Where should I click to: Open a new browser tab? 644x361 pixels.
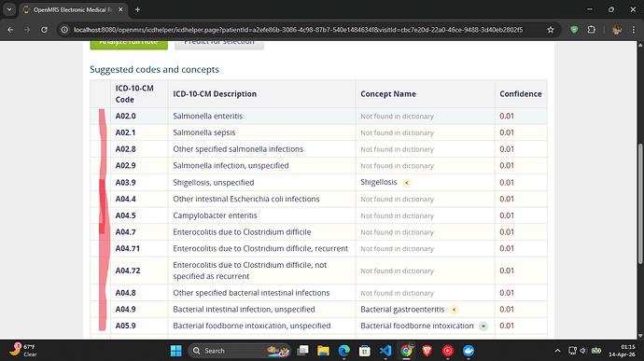point(137,9)
